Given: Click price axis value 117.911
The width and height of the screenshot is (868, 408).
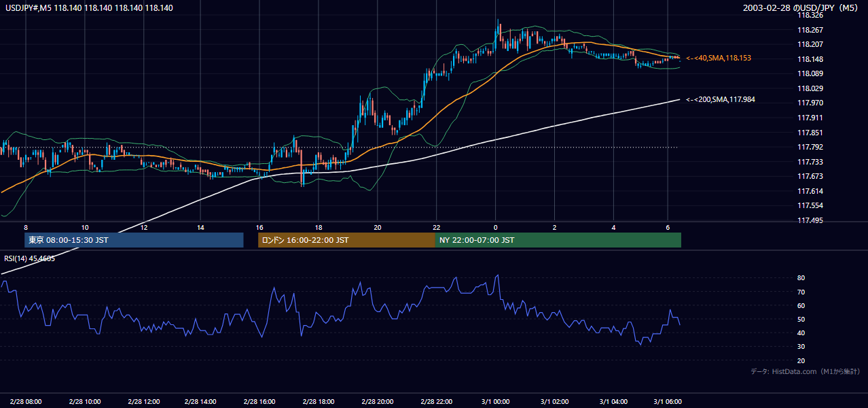Looking at the screenshot, I should [810, 118].
